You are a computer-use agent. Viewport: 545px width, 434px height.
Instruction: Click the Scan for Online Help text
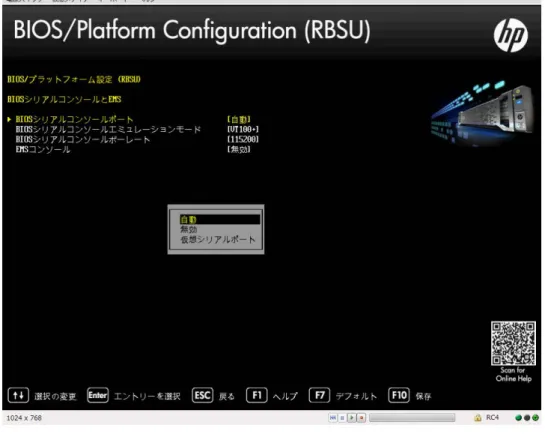pos(513,374)
